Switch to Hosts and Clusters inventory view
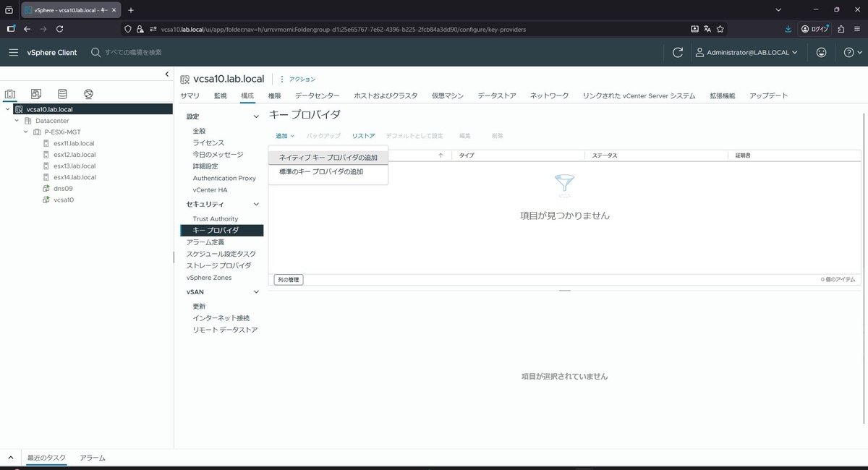The height and width of the screenshot is (470, 868). coord(10,94)
